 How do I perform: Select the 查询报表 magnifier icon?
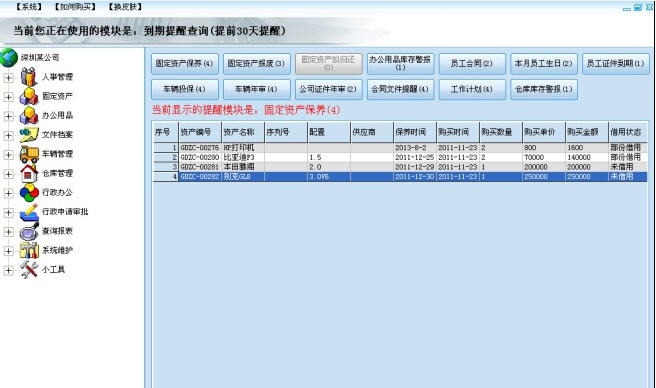pyautogui.click(x=29, y=231)
